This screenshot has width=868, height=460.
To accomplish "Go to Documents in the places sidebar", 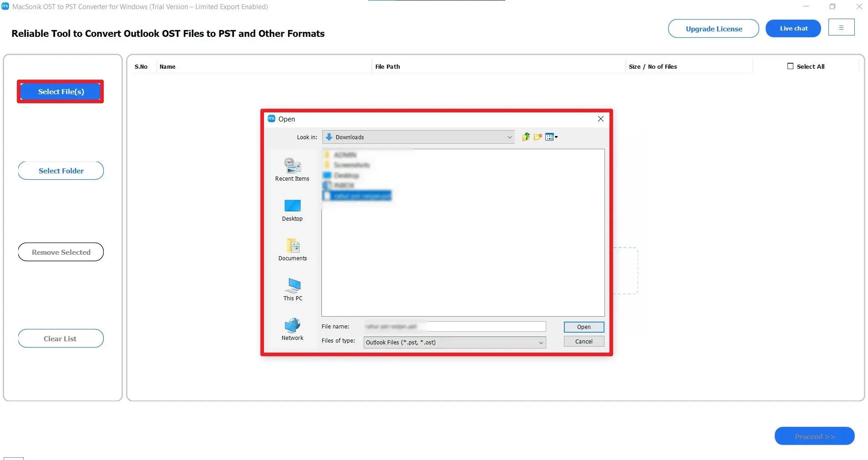I will click(x=293, y=250).
